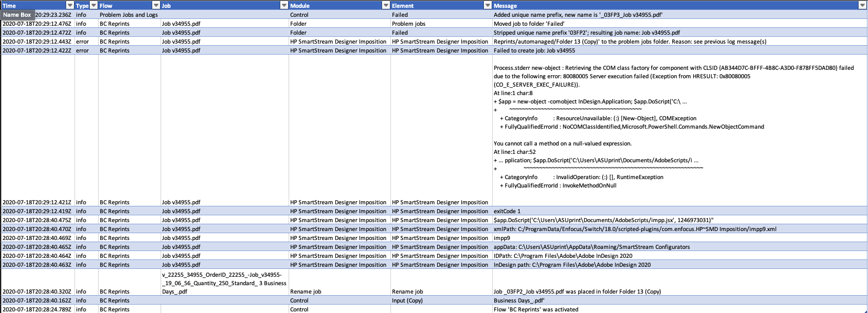Click the Name Box tooltip label
868x313 pixels.
[17, 15]
